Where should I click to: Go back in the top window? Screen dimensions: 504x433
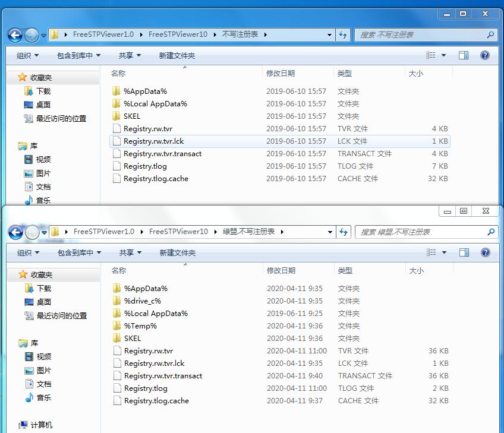pos(15,35)
